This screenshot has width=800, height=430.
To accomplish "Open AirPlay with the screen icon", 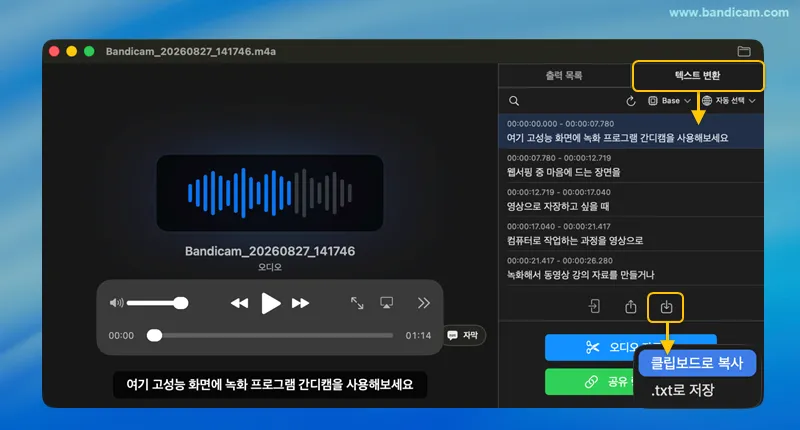I will (x=387, y=303).
